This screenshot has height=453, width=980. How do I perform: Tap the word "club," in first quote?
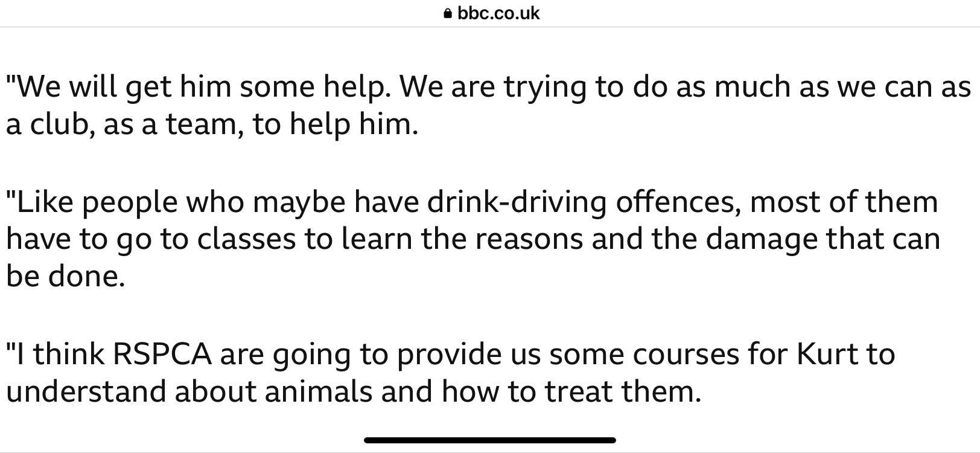point(62,124)
